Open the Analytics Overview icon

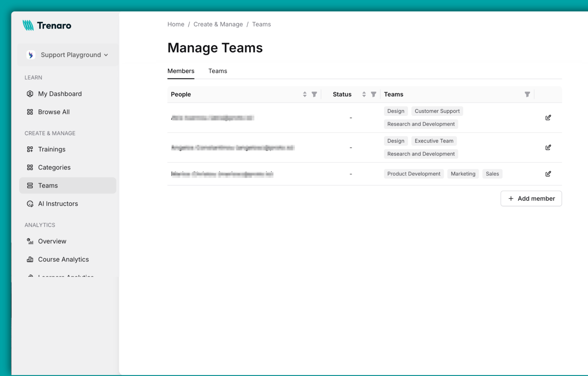(30, 241)
